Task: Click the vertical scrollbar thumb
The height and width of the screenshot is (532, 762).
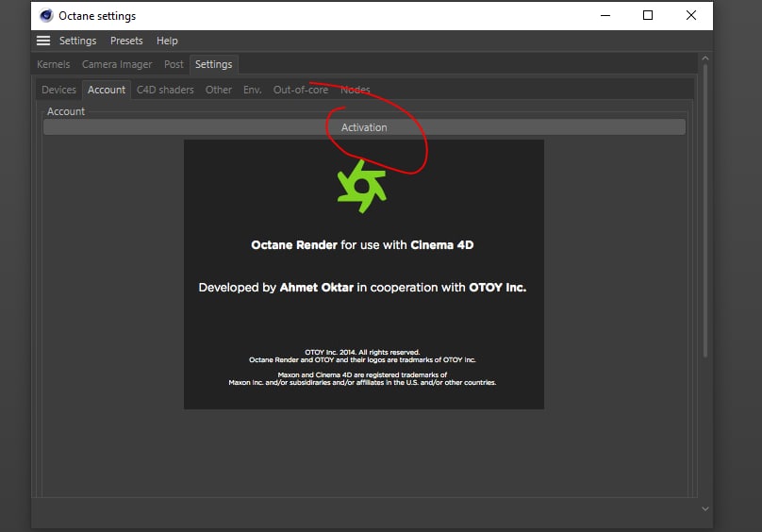Action: pyautogui.click(x=705, y=210)
